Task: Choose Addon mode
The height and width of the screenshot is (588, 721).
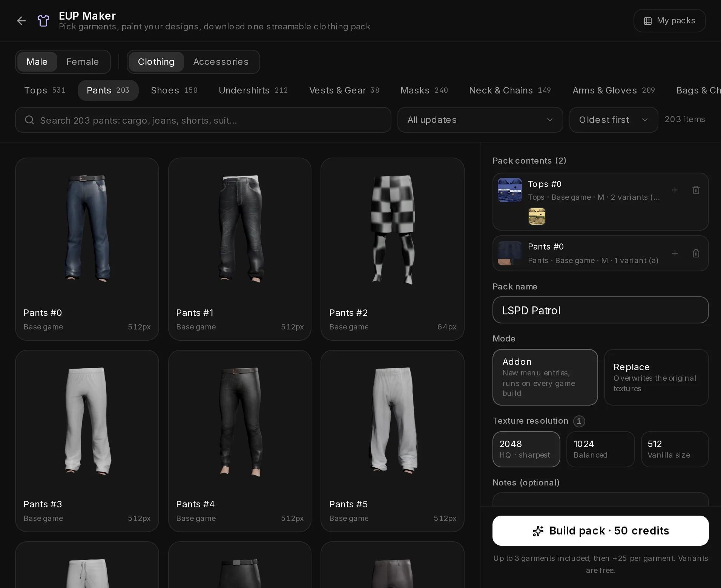Action: click(x=545, y=377)
